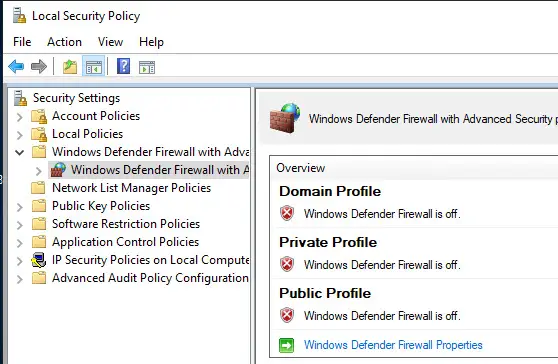Select Network List Manager Policies label
This screenshot has width=558, height=364.
click(131, 188)
